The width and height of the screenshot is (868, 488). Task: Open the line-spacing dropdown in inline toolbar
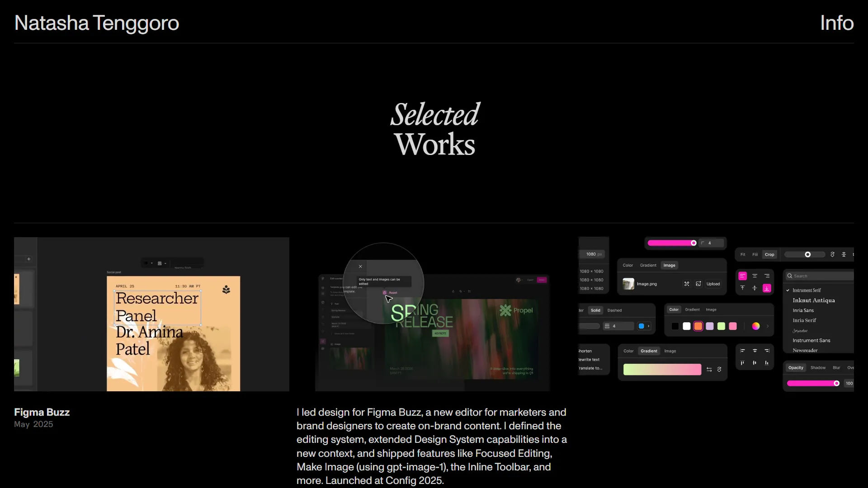[x=161, y=263]
